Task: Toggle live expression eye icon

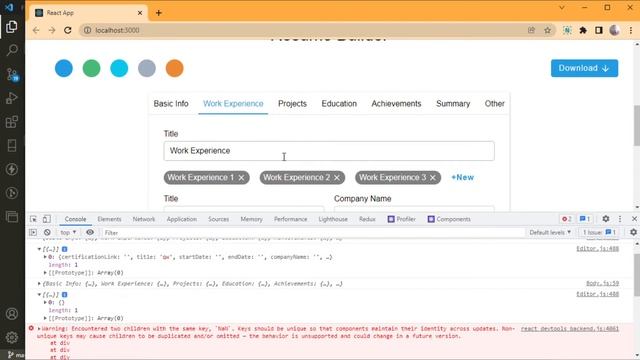Action: pyautogui.click(x=90, y=232)
